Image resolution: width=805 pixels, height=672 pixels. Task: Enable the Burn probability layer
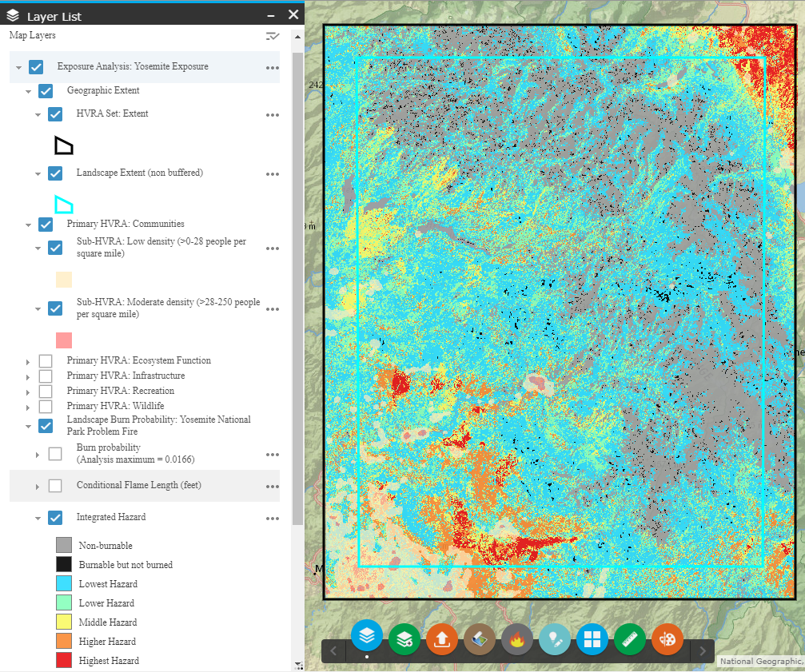tap(55, 454)
